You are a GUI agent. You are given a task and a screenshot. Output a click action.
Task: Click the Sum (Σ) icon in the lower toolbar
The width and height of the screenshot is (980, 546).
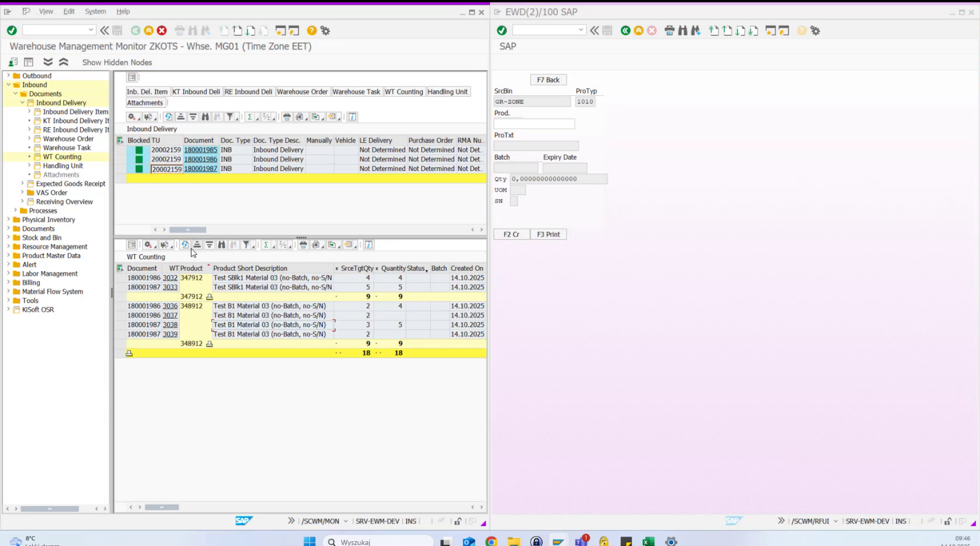pos(266,245)
